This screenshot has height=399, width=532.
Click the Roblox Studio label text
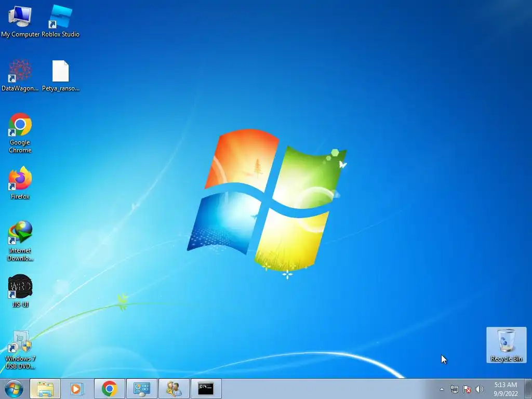tap(60, 34)
